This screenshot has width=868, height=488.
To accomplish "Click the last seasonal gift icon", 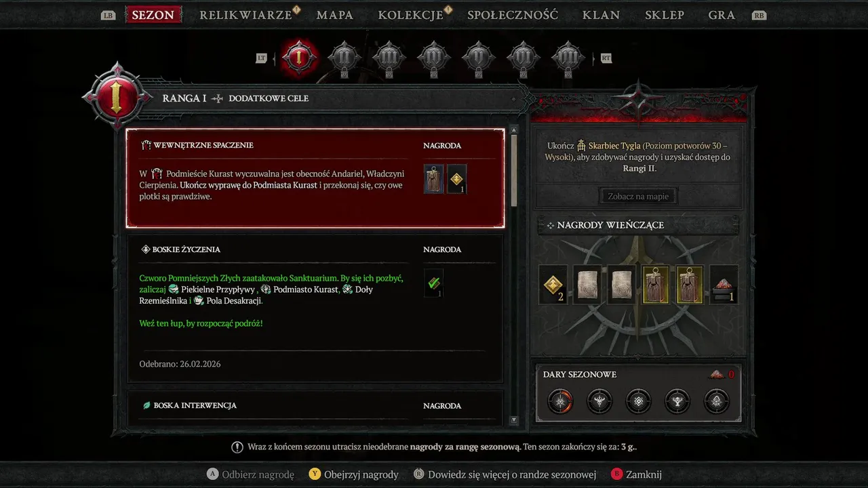I will point(717,401).
